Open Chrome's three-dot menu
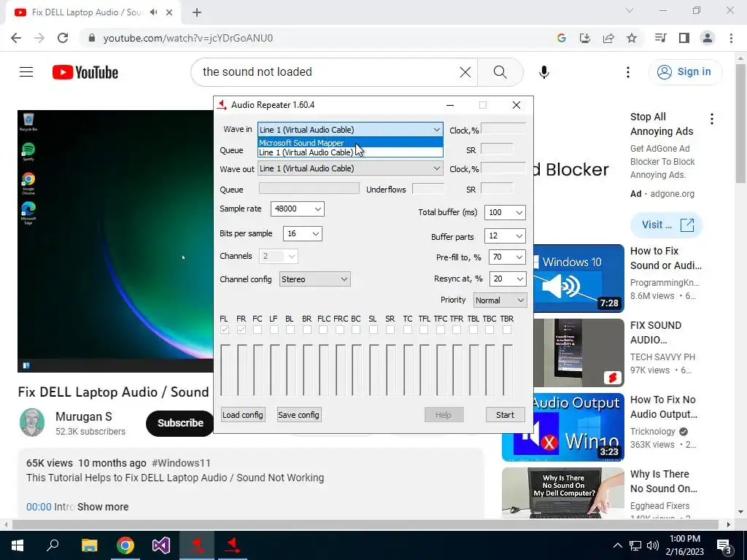This screenshot has height=560, width=747. click(x=731, y=38)
